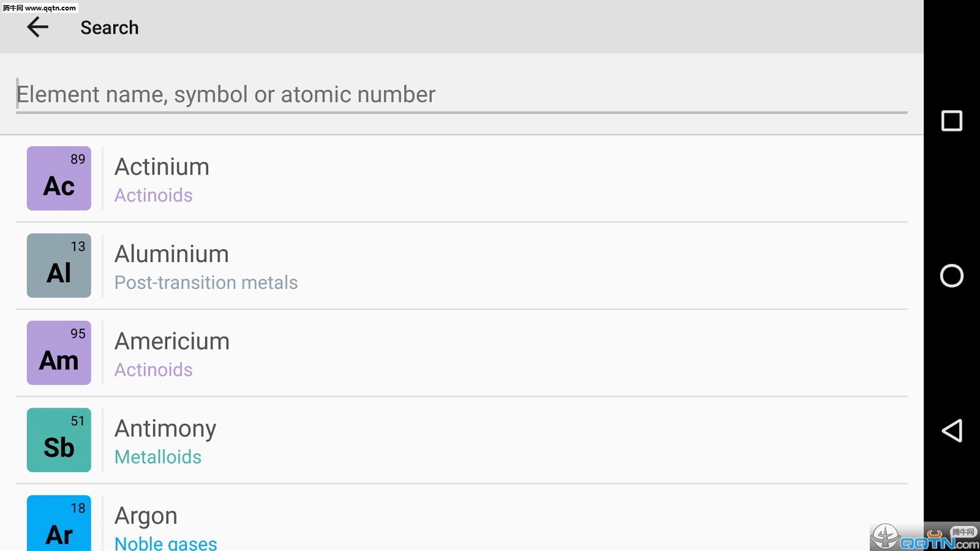Select the Americium element name
Image resolution: width=980 pixels, height=551 pixels.
[172, 341]
